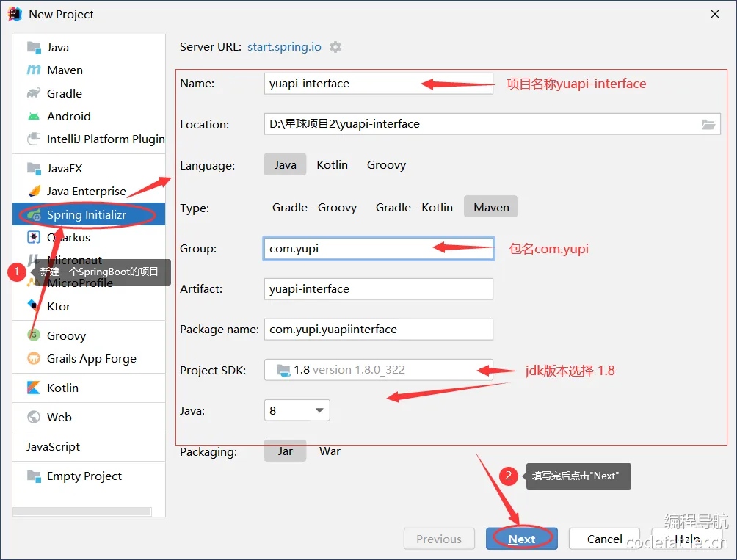Select Java Enterprise in sidebar
Screen dimensions: 737x560
(x=87, y=192)
